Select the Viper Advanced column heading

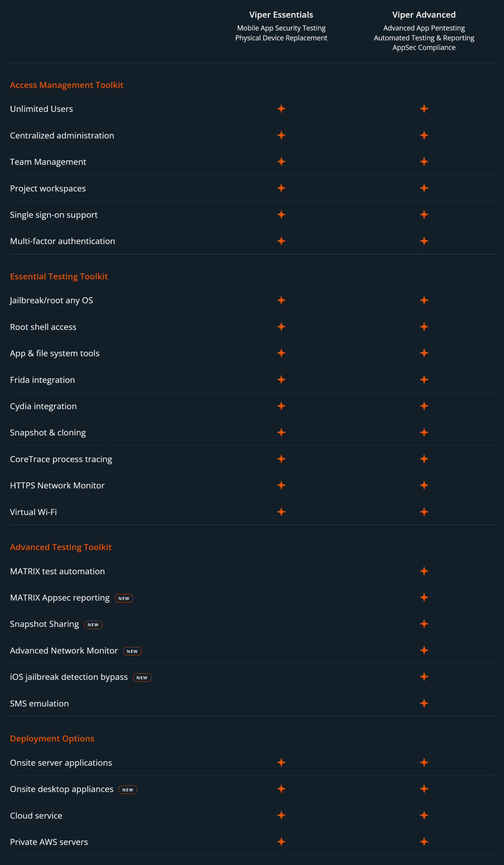point(424,15)
